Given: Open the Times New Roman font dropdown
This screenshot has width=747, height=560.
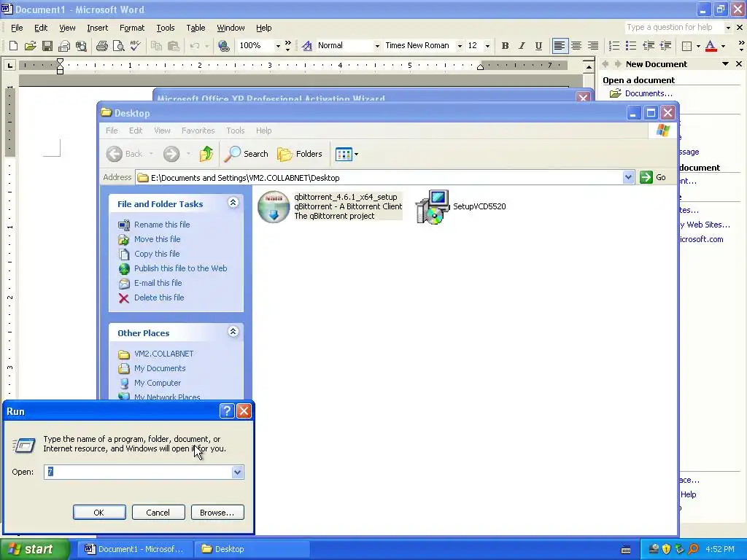Looking at the screenshot, I should tap(460, 46).
